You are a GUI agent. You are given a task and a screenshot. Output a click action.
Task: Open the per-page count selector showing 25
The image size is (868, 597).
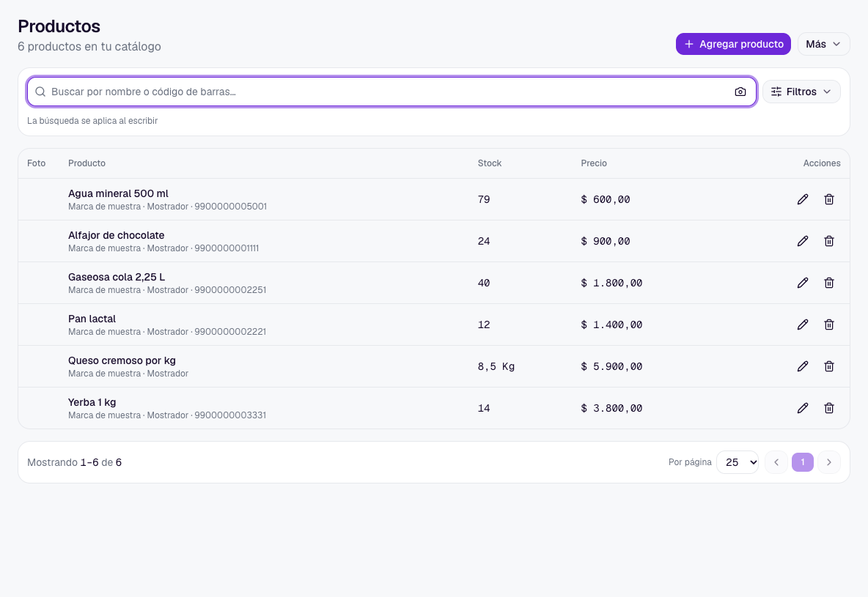738,462
